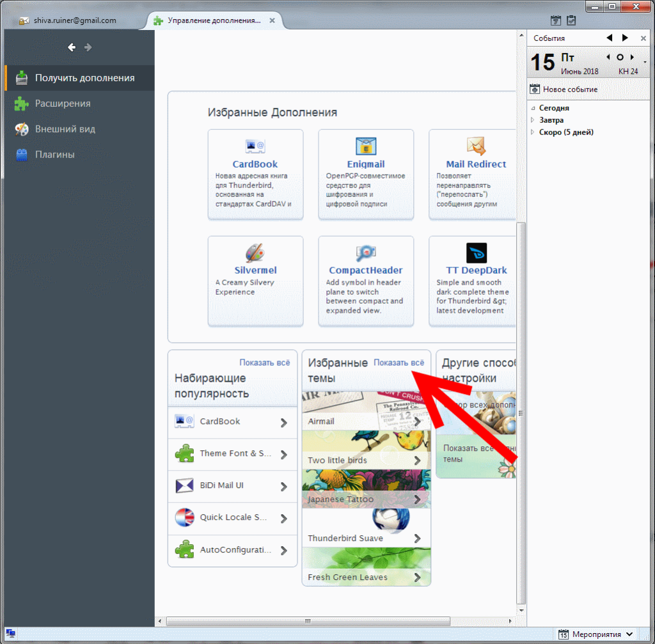Image resolution: width=655 pixels, height=644 pixels.
Task: Close the Управление дополнениями tab
Action: (x=272, y=20)
